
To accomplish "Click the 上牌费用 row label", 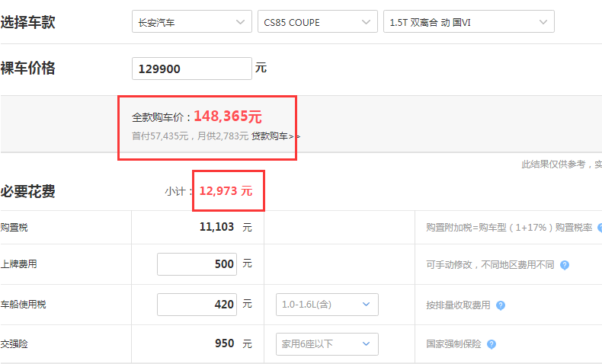I will (18, 264).
